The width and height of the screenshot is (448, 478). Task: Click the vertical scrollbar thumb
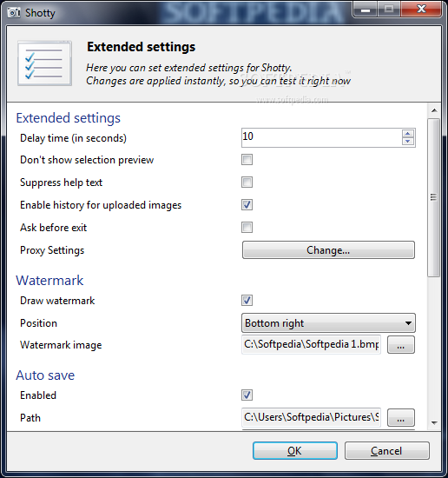pos(434,197)
